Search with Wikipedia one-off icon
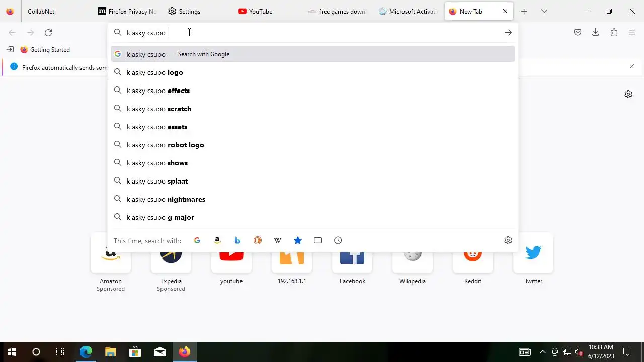Screen dimensions: 644x362 click(278, 240)
